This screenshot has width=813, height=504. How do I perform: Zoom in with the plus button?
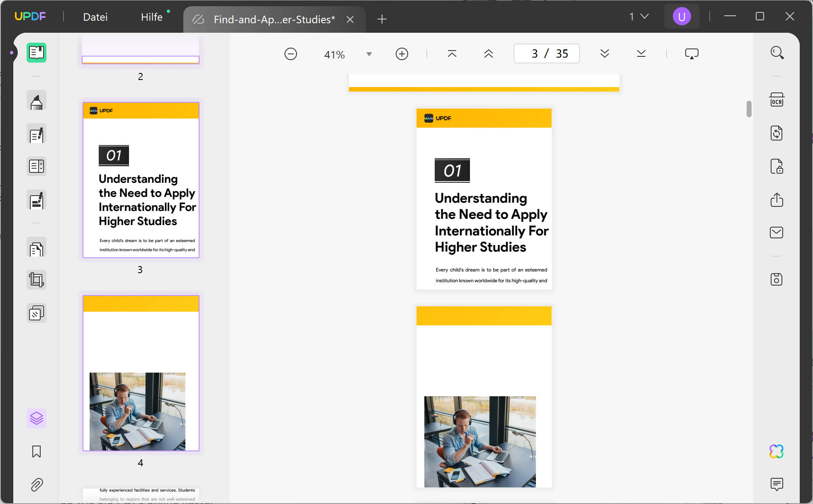402,54
